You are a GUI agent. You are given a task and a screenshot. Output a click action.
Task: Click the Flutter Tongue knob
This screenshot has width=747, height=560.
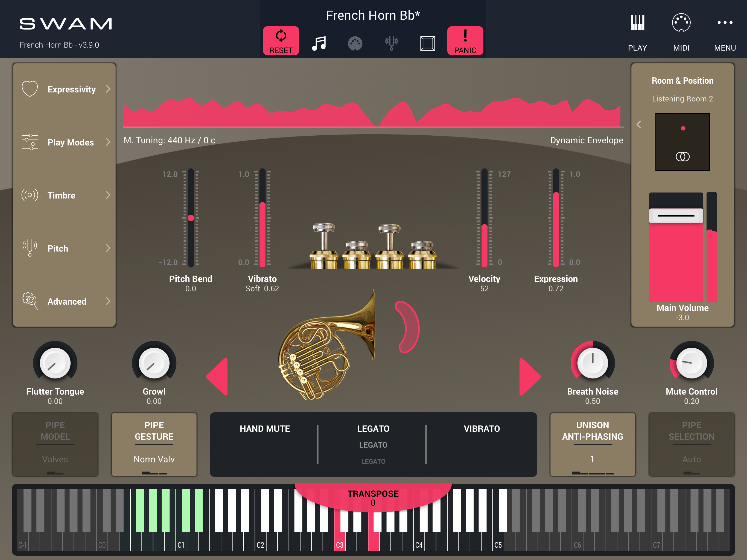click(55, 363)
